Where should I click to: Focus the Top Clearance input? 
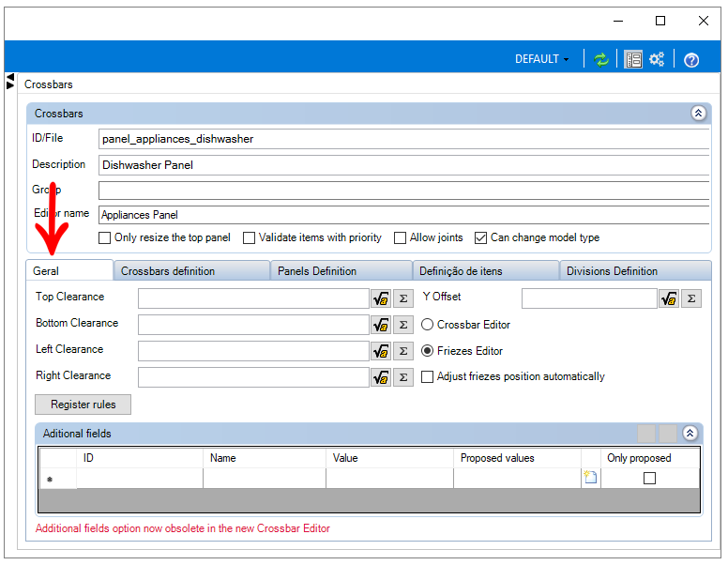tap(253, 298)
